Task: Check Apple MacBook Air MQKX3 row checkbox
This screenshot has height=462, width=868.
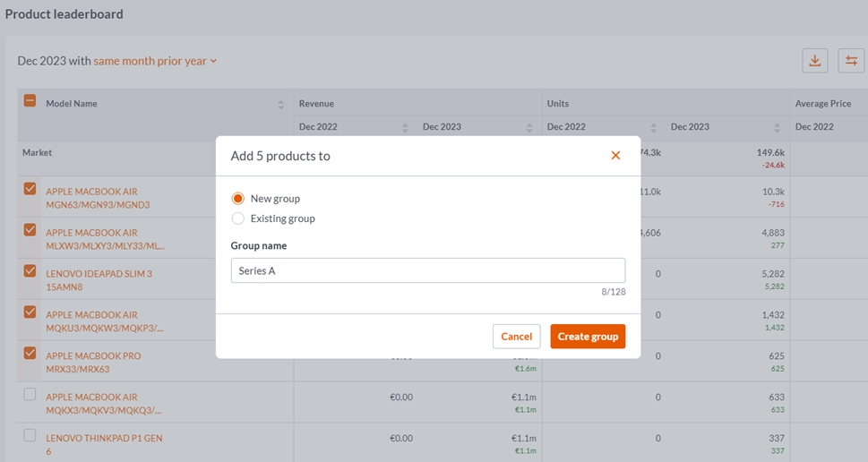Action: 30,394
